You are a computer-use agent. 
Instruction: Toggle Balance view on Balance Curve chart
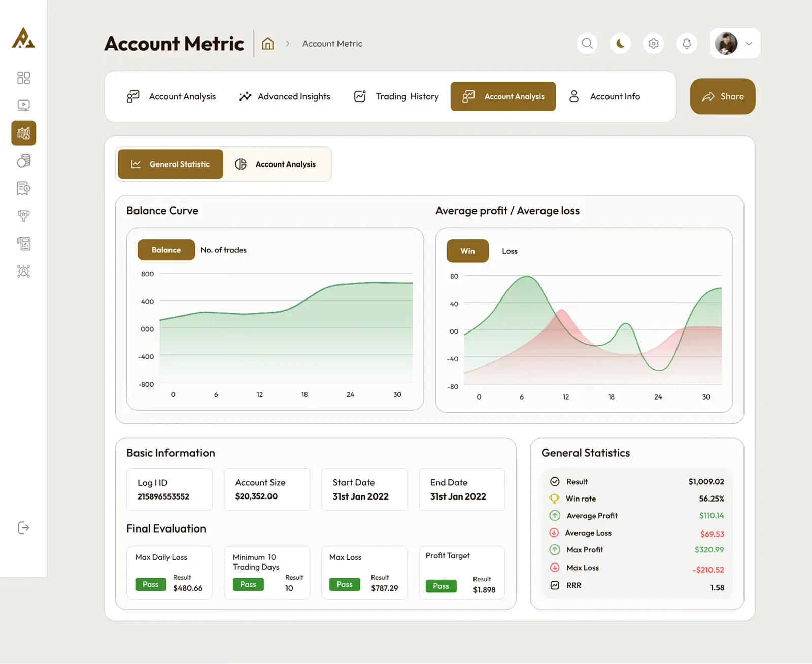coord(166,250)
